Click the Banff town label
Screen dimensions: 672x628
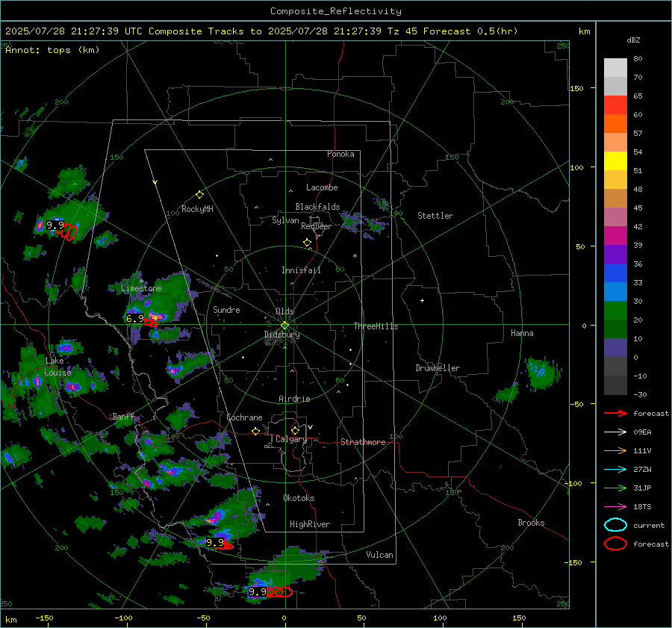[x=123, y=417]
